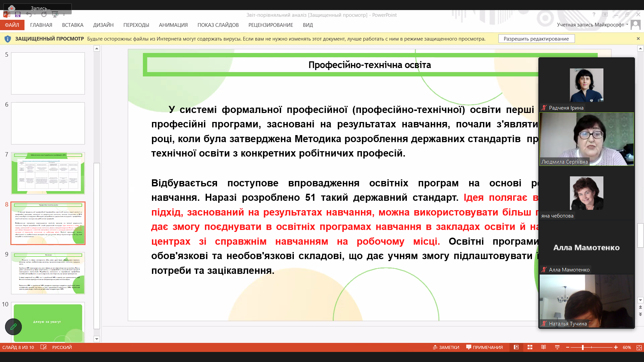The height and width of the screenshot is (362, 644).
Task: Click Людмила Сергіївна video tile
Action: [586, 139]
